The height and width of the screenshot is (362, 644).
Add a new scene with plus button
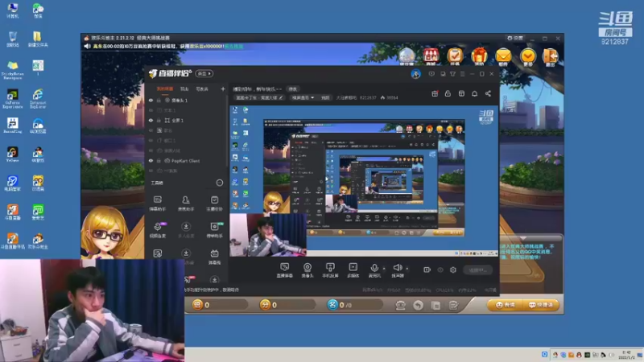(x=223, y=88)
